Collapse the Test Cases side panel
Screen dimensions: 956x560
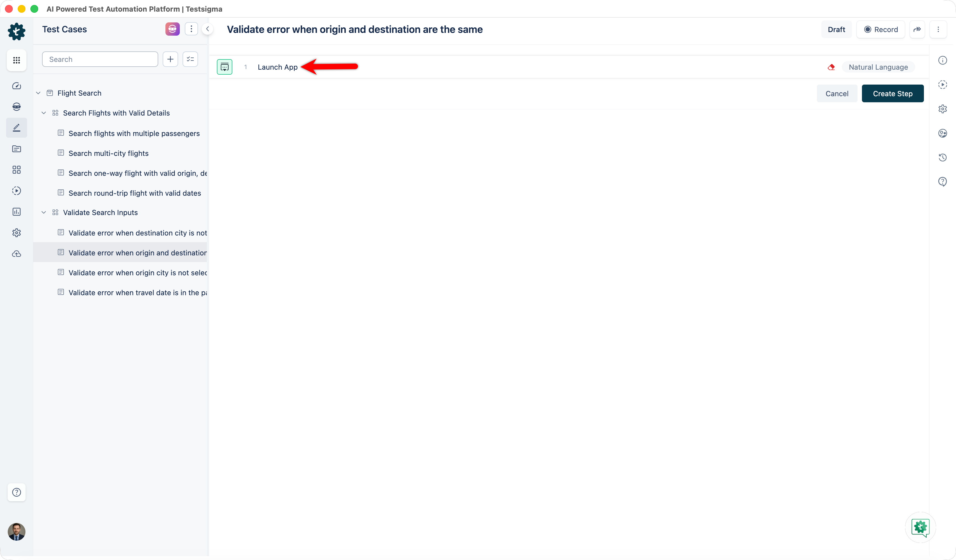207,29
